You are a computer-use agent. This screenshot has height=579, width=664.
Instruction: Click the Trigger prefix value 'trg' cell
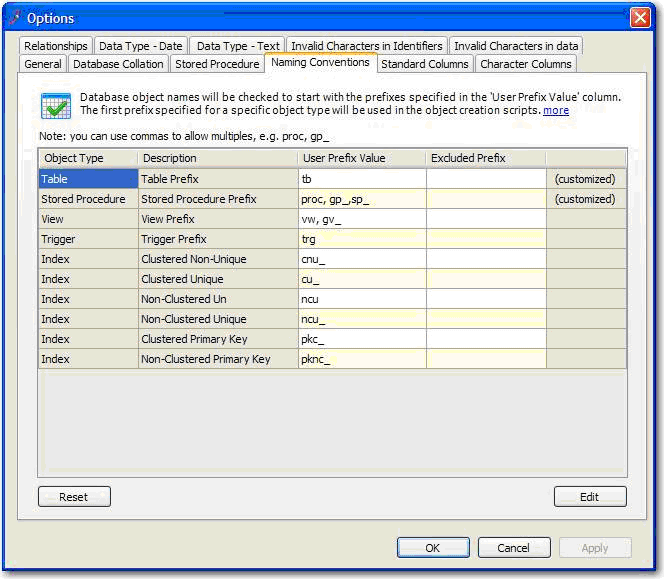361,239
